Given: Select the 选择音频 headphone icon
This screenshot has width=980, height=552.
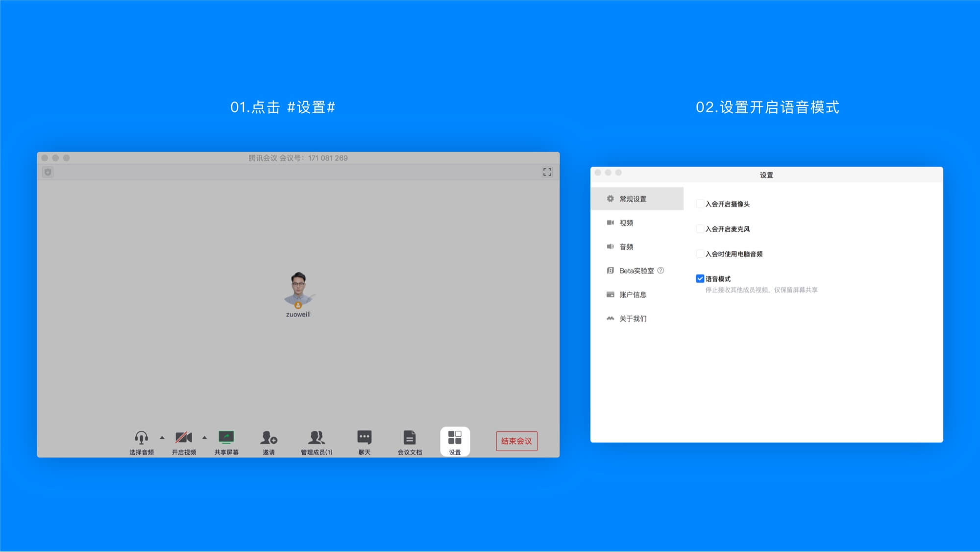Looking at the screenshot, I should click(x=141, y=436).
